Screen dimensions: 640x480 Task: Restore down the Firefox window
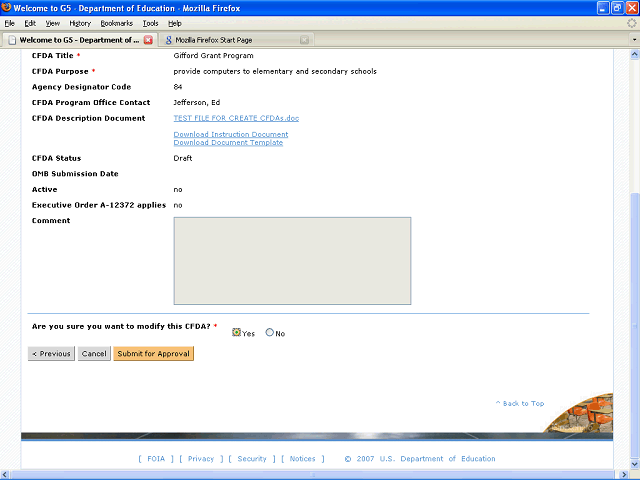(618, 8)
